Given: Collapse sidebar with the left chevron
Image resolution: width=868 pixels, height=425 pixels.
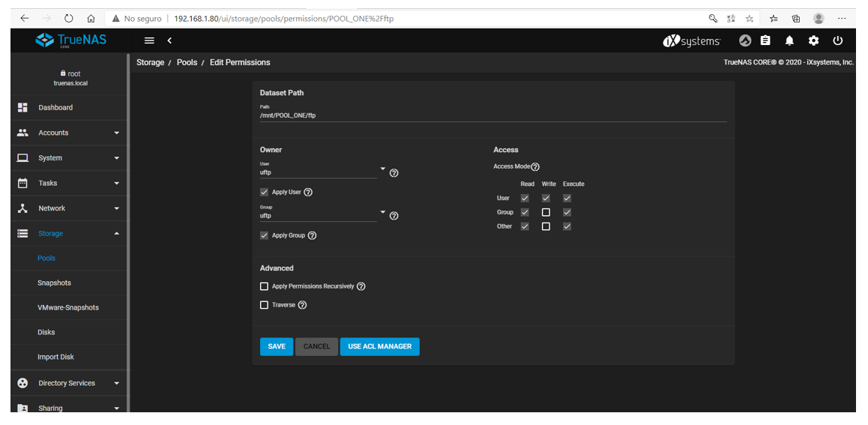Looking at the screenshot, I should [x=169, y=40].
